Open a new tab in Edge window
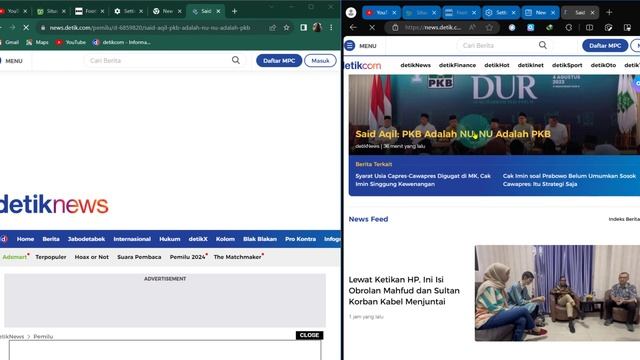 coord(609,12)
